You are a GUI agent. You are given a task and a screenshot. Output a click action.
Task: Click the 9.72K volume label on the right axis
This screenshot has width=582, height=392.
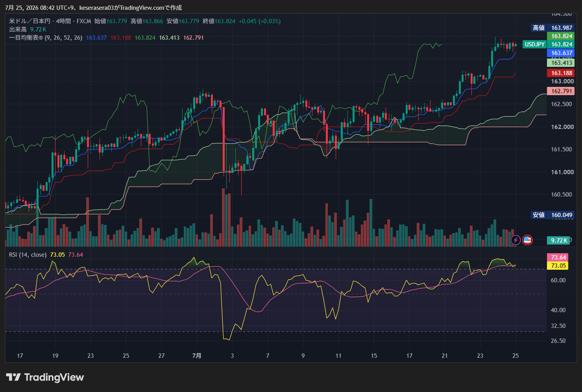click(559, 240)
